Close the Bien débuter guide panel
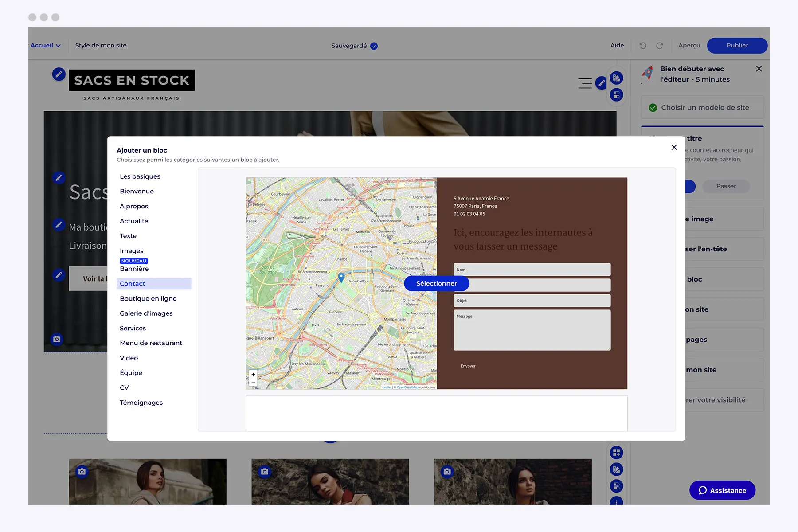The height and width of the screenshot is (532, 798). coord(759,69)
